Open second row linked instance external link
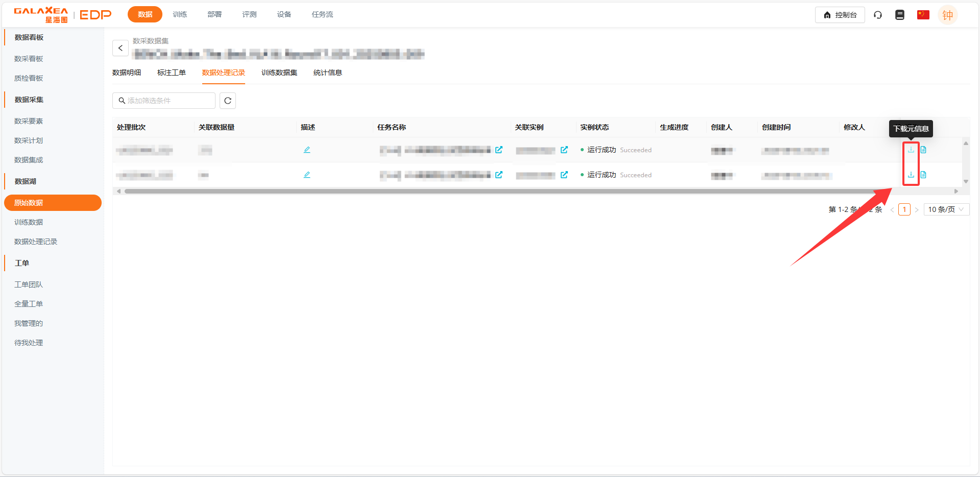 tap(564, 175)
